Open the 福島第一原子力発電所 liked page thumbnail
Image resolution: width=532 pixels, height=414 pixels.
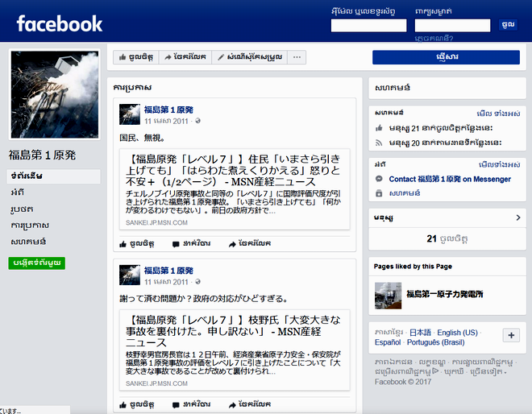pos(388,296)
